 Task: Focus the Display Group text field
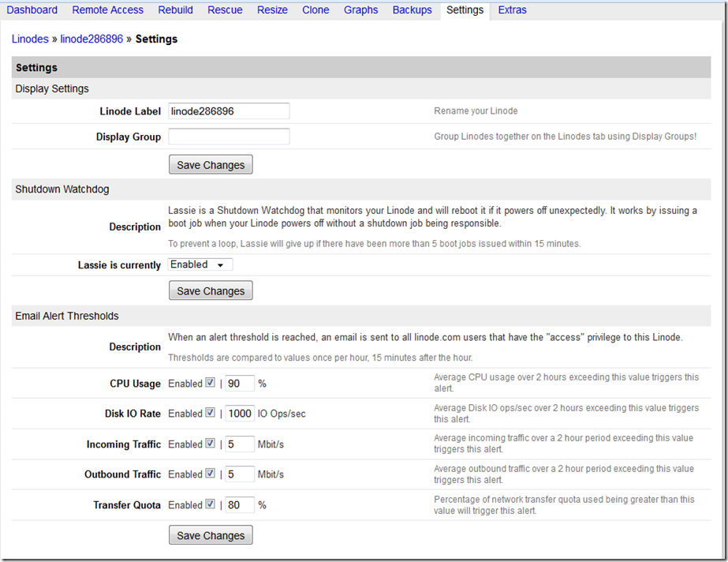(x=229, y=137)
